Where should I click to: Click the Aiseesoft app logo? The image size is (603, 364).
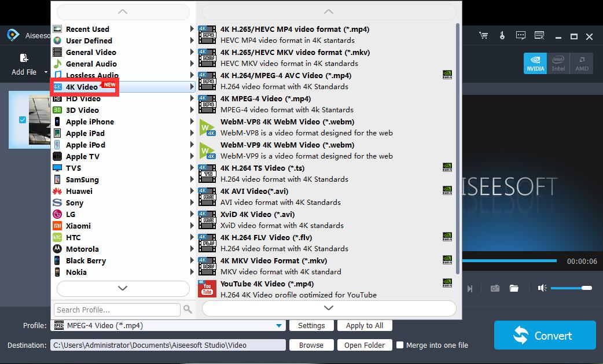(13, 35)
